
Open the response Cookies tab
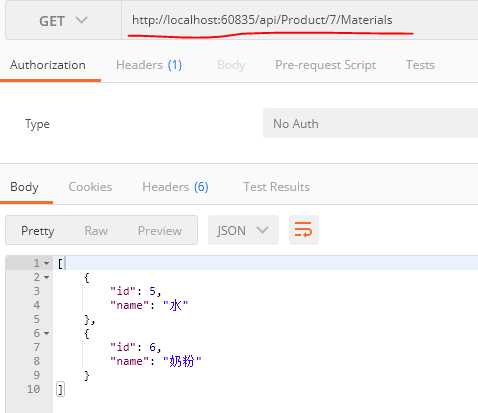coord(90,187)
